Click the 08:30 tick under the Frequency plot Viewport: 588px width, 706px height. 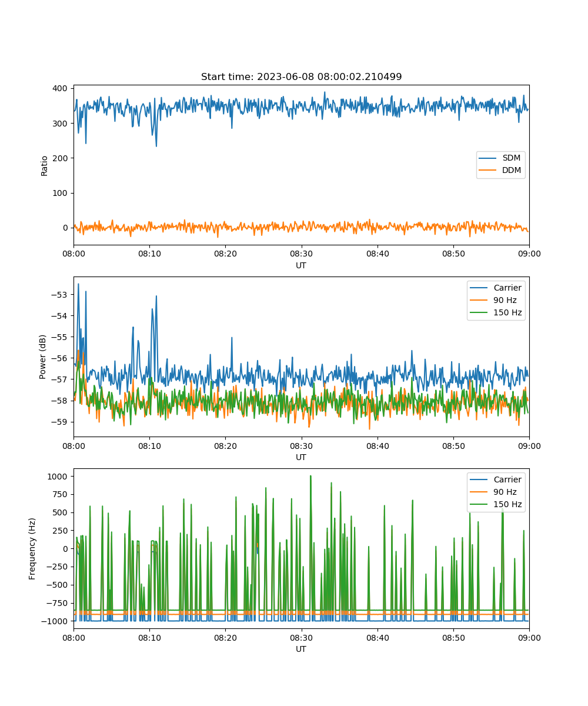pos(301,637)
